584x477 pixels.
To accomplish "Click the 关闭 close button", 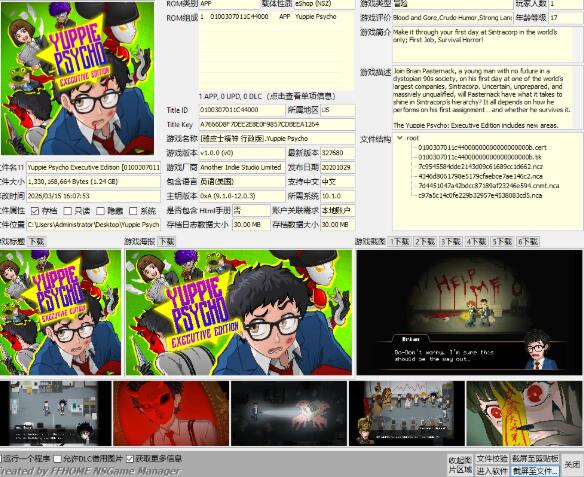I will tap(572, 465).
